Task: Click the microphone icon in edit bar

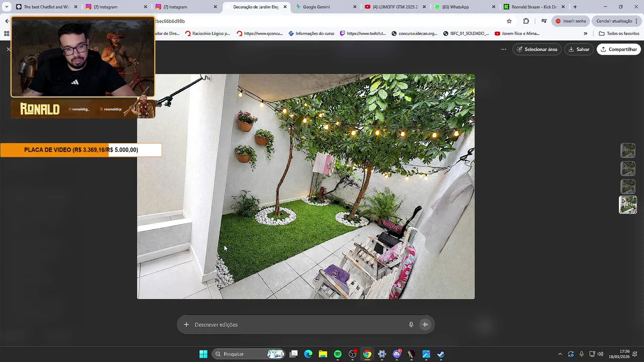Action: point(411,324)
